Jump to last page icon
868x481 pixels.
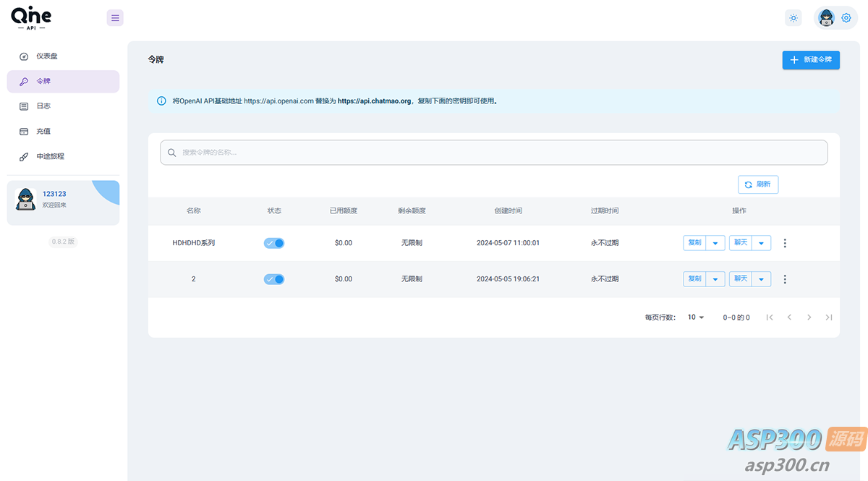click(829, 318)
